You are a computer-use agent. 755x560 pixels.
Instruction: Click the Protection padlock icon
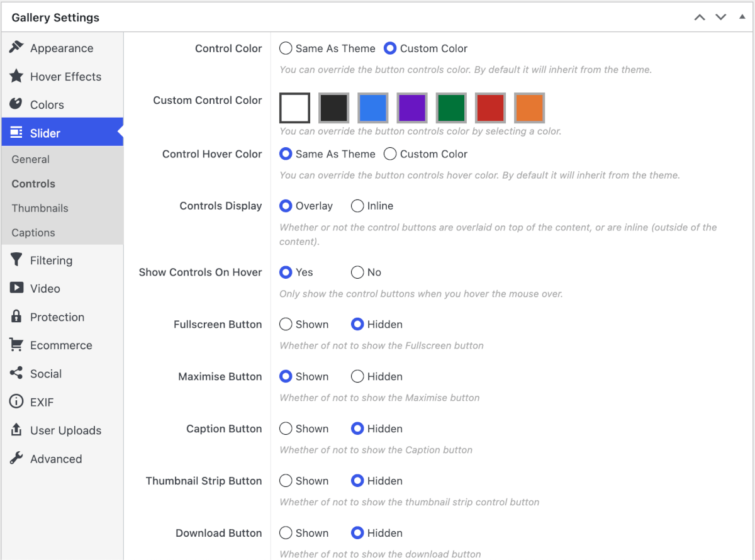pos(16,316)
